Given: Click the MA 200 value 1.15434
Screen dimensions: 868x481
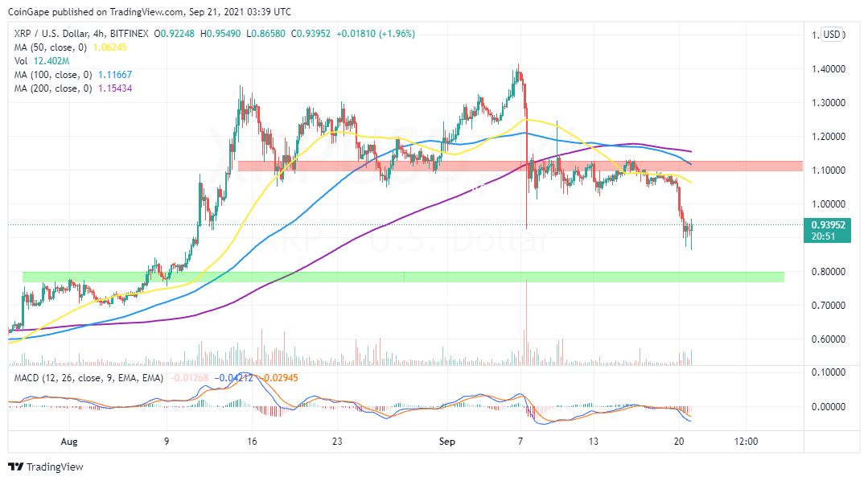Looking at the screenshot, I should 115,88.
